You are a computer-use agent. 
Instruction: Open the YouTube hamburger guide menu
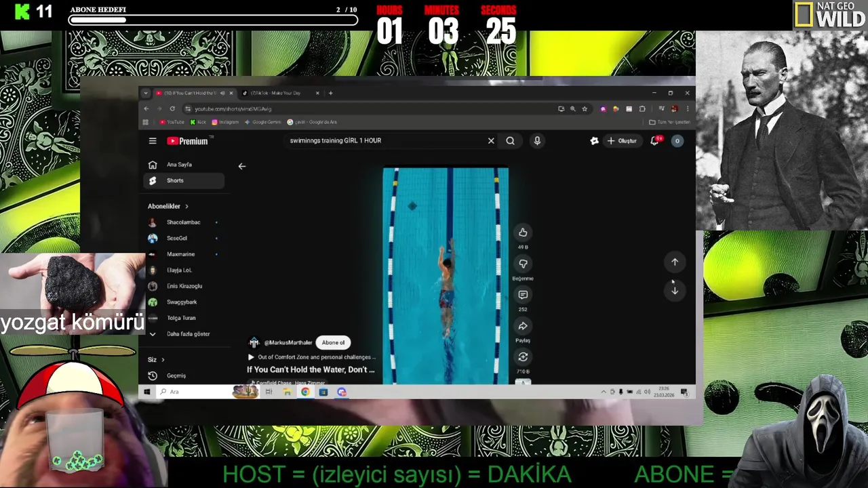pyautogui.click(x=153, y=141)
